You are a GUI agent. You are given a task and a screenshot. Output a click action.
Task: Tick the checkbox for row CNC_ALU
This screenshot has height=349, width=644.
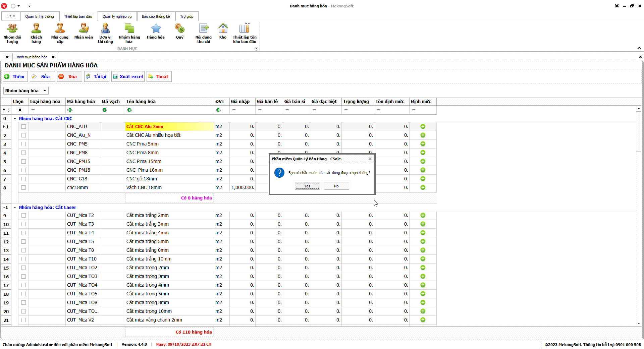click(23, 127)
